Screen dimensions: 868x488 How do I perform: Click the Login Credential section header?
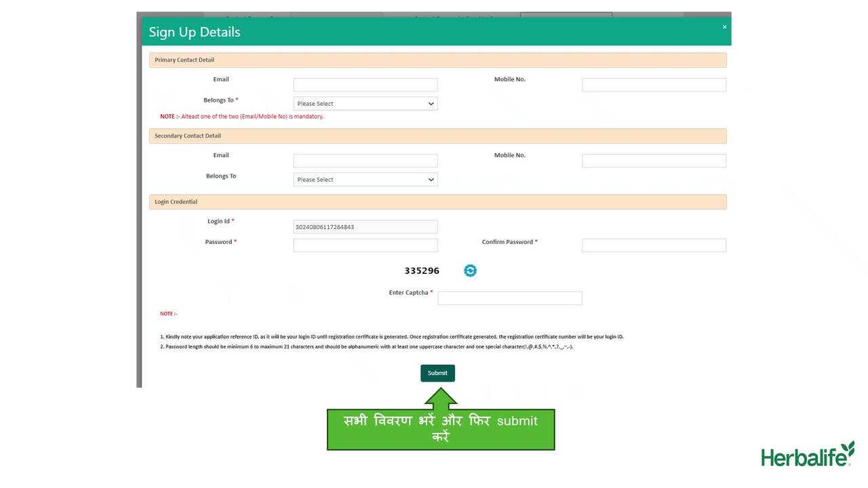coord(437,202)
